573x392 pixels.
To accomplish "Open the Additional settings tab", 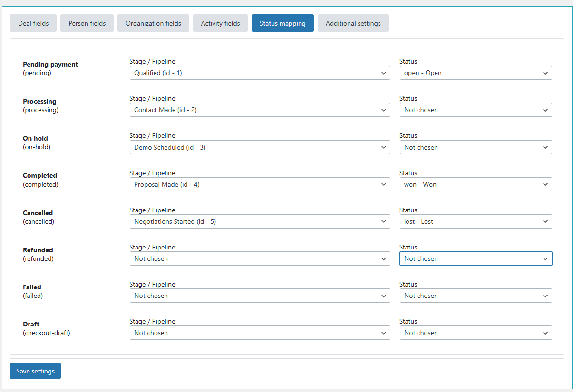I will (x=353, y=23).
